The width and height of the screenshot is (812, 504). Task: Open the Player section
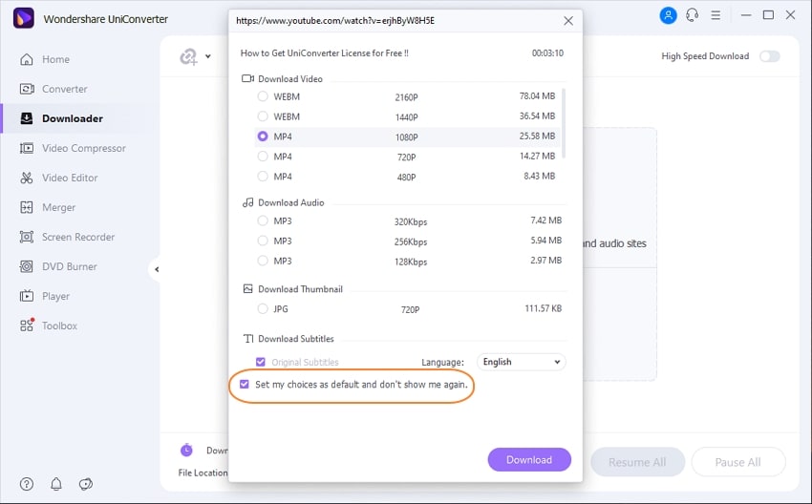click(55, 297)
